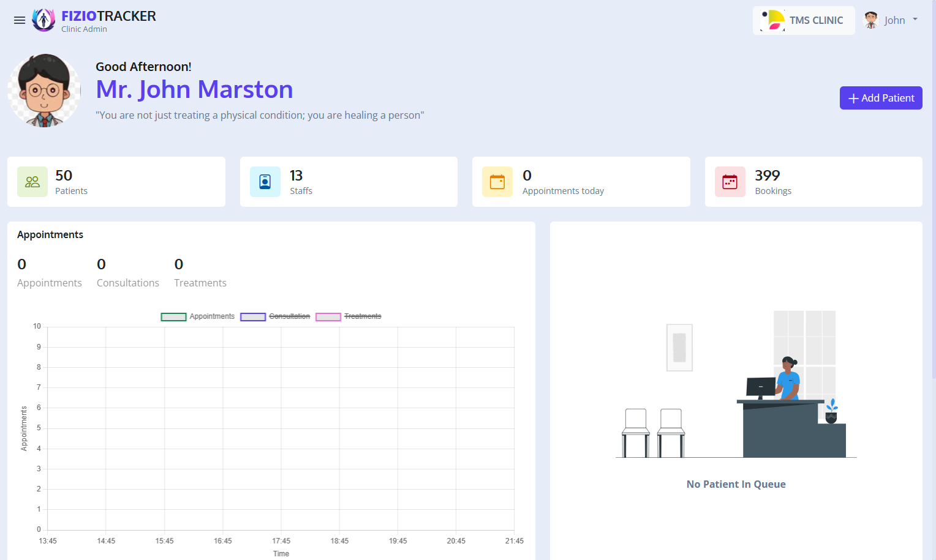Click the FizioTracker logo icon
936x560 pixels.
pos(43,20)
